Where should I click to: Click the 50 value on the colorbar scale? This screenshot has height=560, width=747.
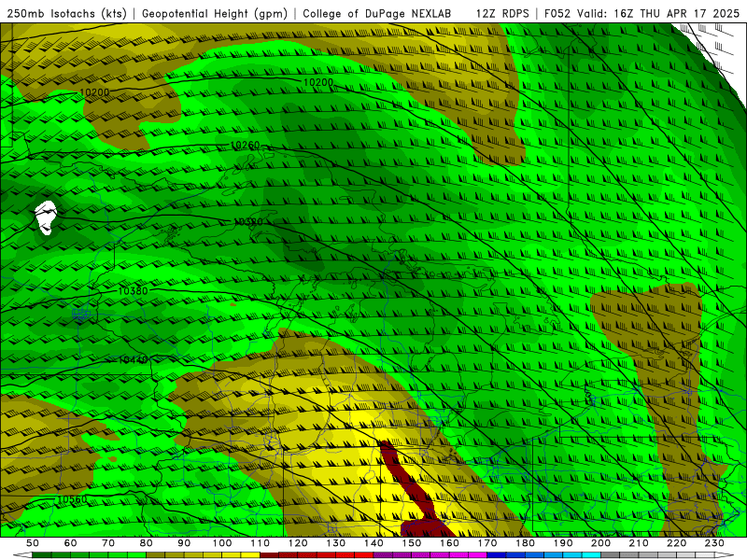33,543
